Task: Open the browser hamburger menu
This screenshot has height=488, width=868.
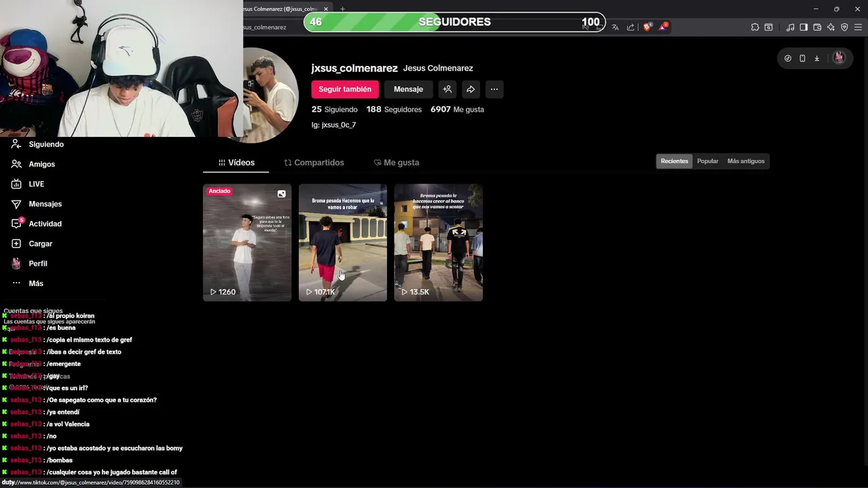Action: click(859, 27)
